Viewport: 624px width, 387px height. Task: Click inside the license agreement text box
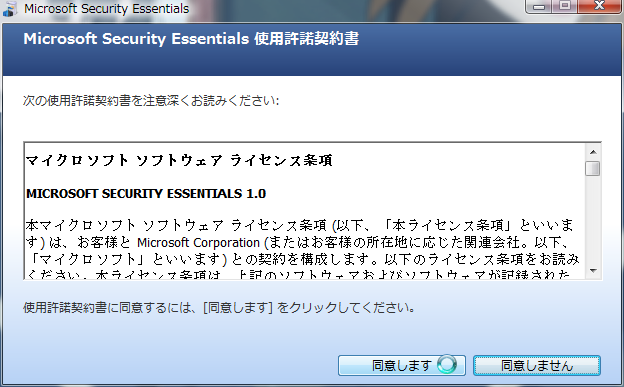point(305,211)
